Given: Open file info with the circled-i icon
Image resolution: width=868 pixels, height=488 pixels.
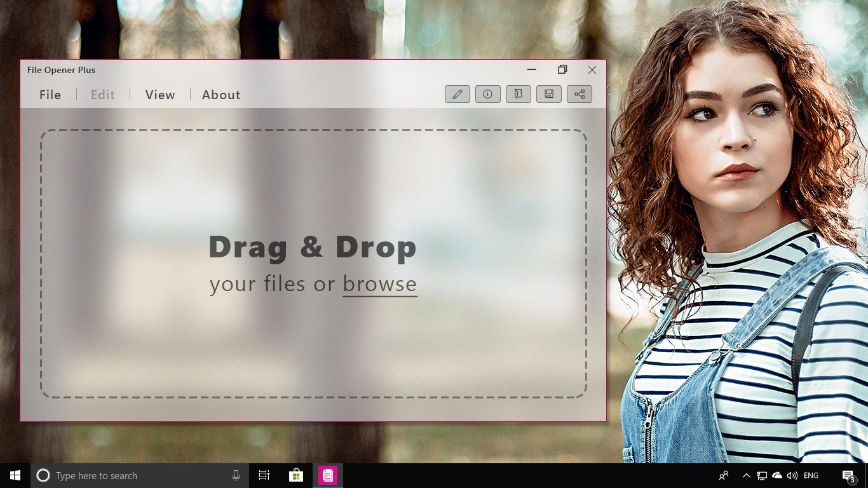Looking at the screenshot, I should pos(488,94).
